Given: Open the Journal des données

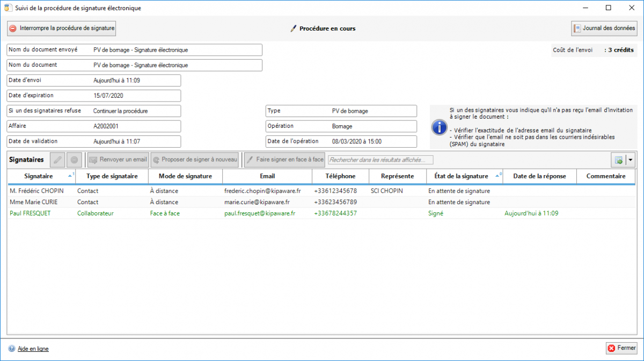Looking at the screenshot, I should pyautogui.click(x=604, y=28).
